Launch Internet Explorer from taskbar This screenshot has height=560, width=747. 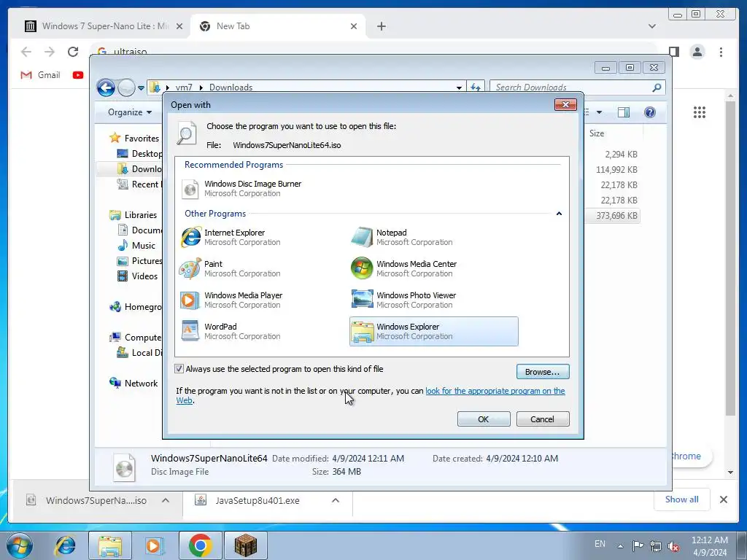coord(65,545)
